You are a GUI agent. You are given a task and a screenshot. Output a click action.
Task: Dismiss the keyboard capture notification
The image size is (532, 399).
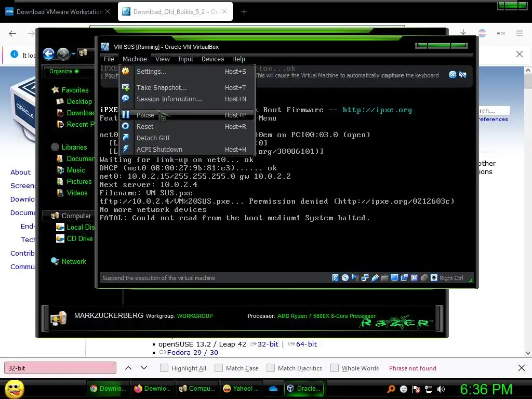[x=453, y=75]
